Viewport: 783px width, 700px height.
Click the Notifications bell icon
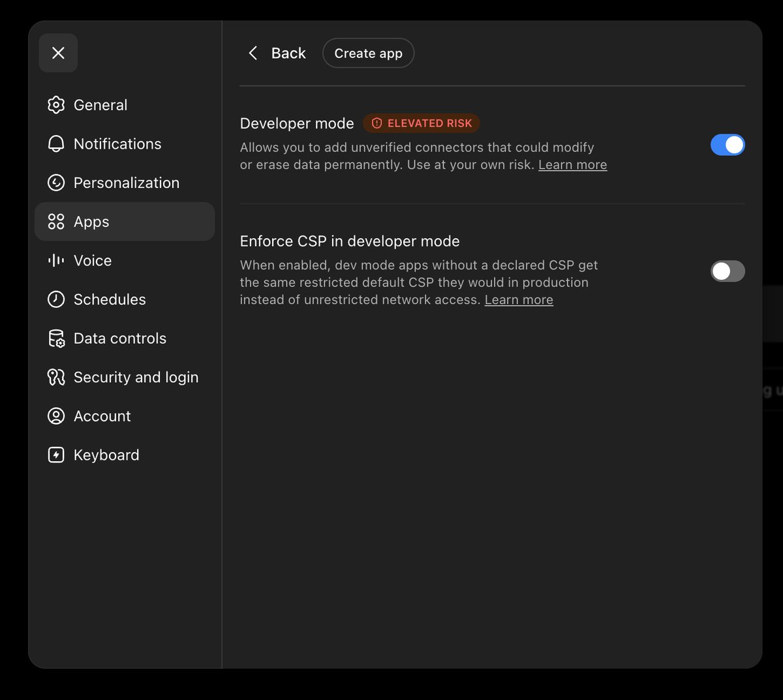56,144
